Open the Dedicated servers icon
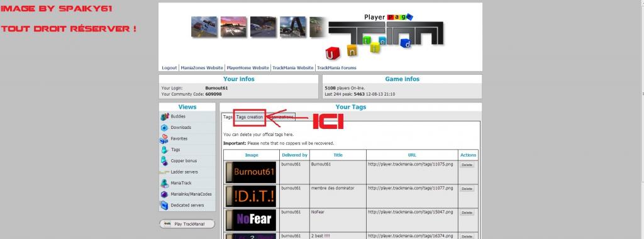 click(164, 205)
